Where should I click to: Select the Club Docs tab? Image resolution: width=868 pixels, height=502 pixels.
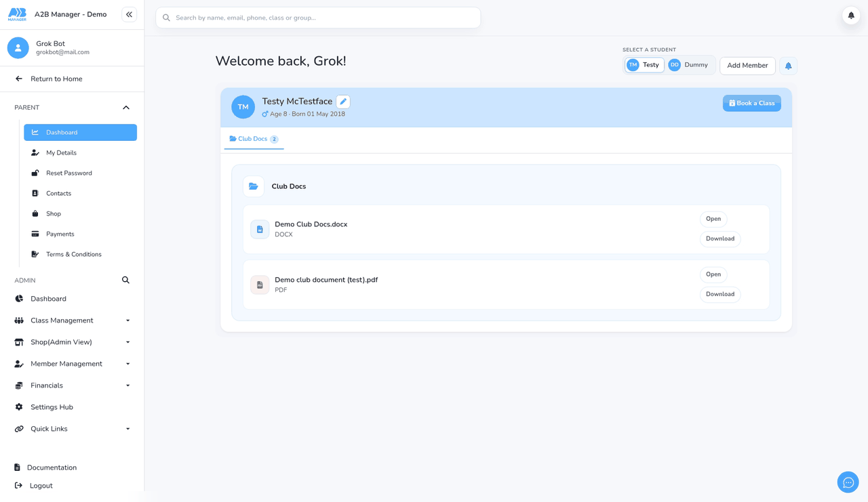coord(254,139)
